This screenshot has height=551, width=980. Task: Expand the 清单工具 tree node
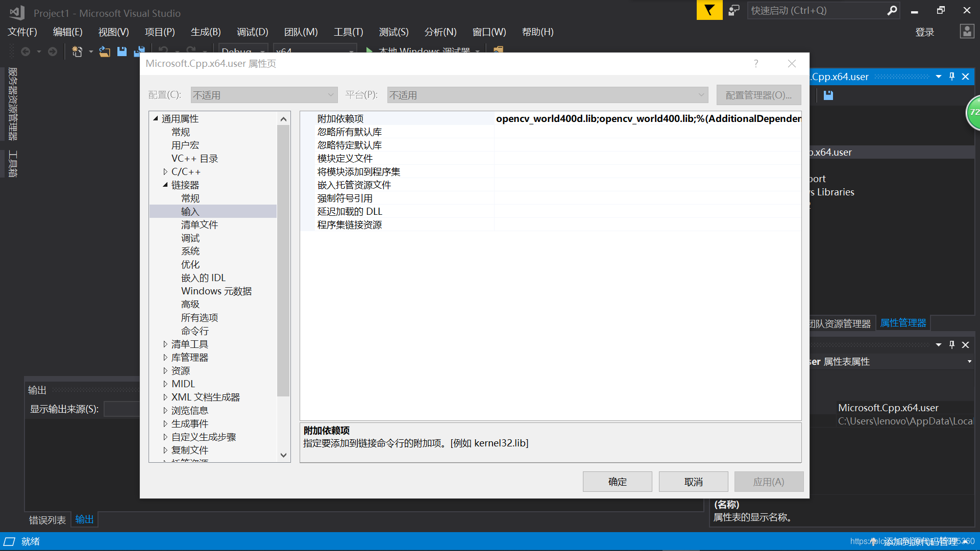pos(165,344)
